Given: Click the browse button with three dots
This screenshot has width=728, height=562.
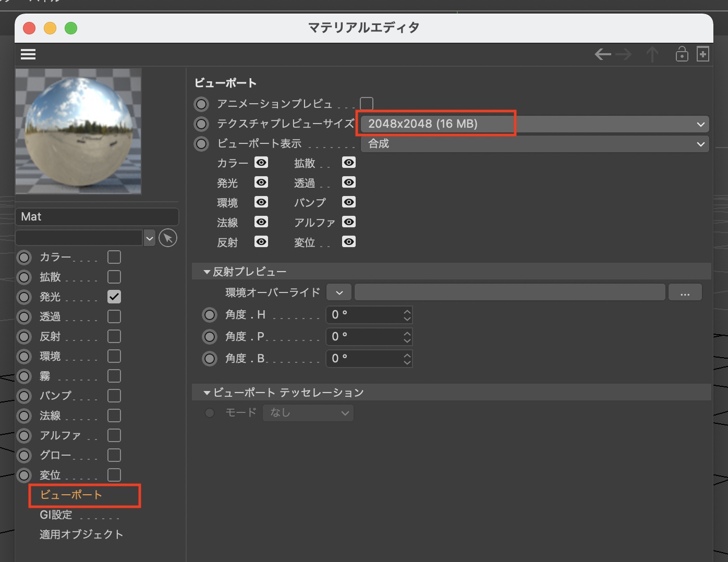Looking at the screenshot, I should [685, 292].
